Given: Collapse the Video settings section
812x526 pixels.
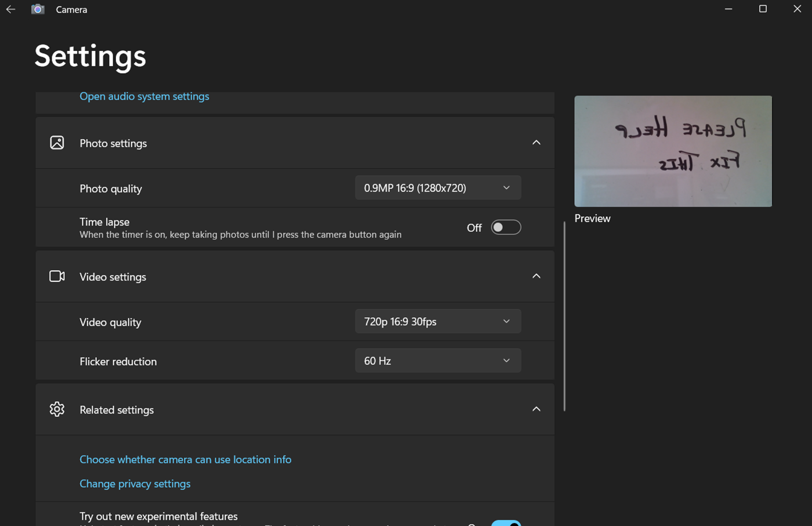Looking at the screenshot, I should point(536,276).
